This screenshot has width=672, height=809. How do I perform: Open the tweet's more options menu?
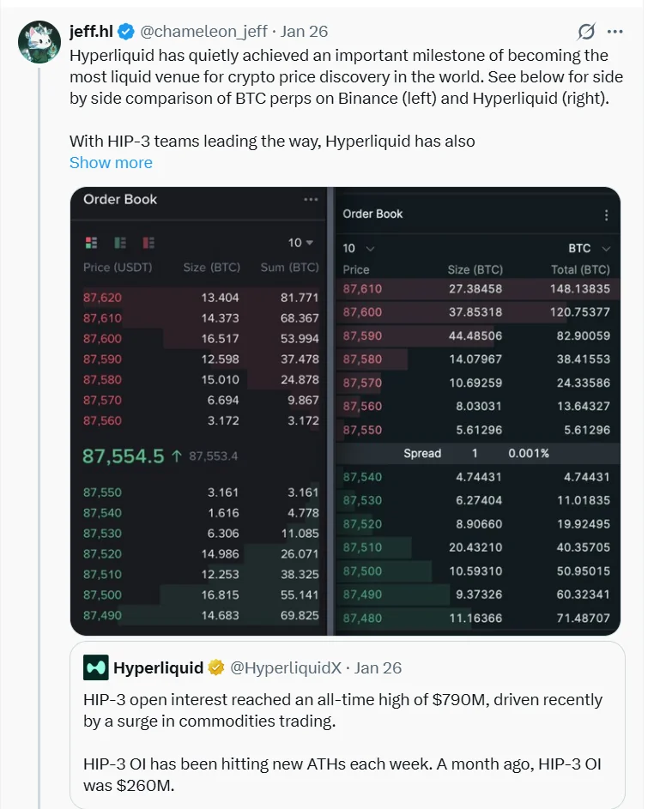(615, 32)
